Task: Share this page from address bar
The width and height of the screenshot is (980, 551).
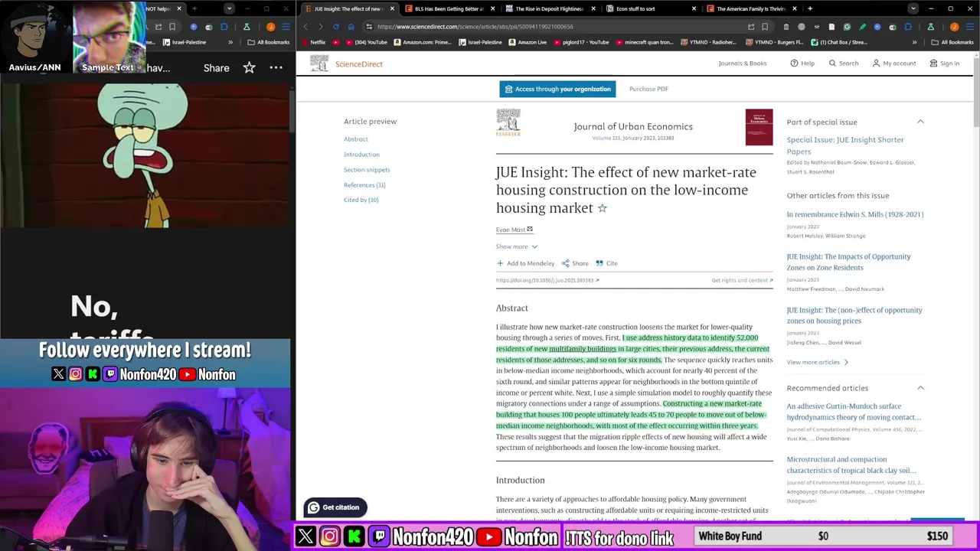Action: click(751, 26)
